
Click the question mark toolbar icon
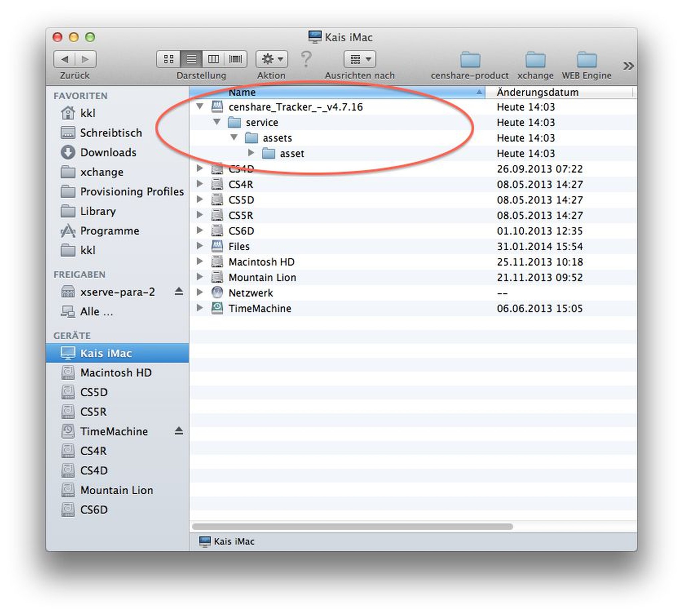click(306, 59)
